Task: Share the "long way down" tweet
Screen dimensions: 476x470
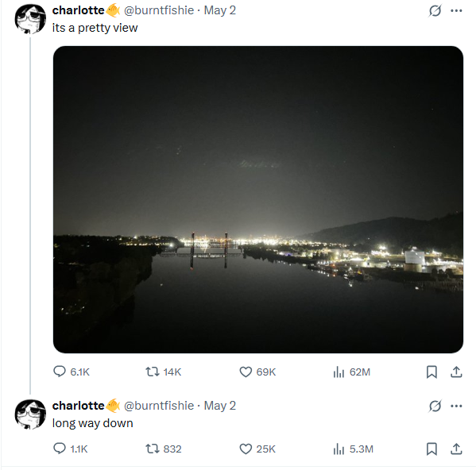Action: pyautogui.click(x=456, y=449)
